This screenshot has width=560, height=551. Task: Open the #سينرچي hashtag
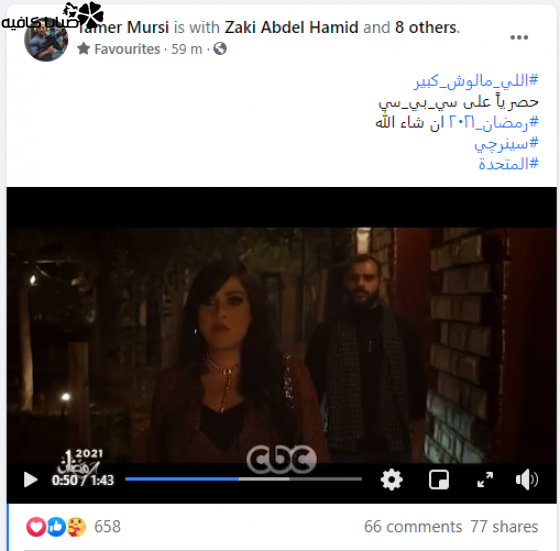tap(506, 144)
